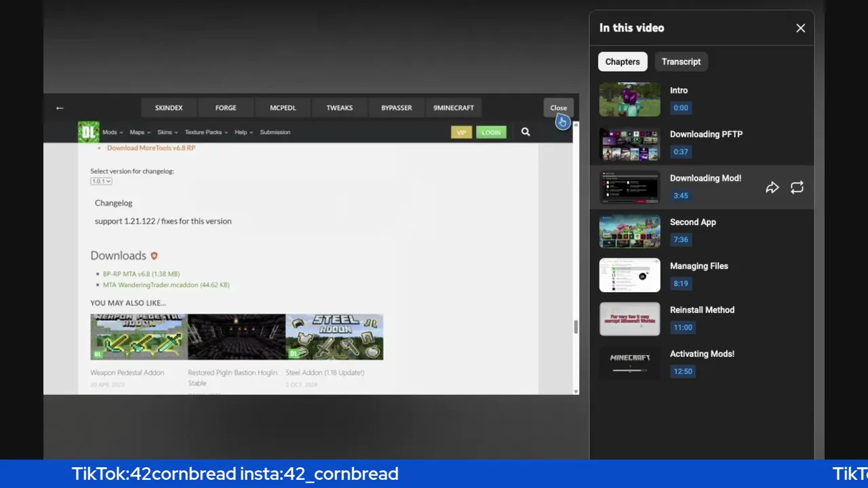Screen dimensions: 868x488
Task: Expand the Skins menu
Action: 167,133
